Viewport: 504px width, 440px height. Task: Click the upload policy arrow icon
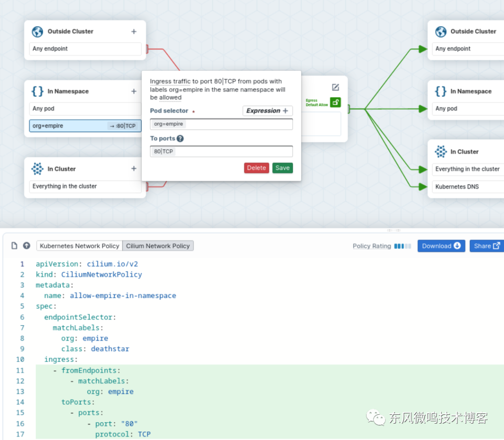click(x=27, y=246)
